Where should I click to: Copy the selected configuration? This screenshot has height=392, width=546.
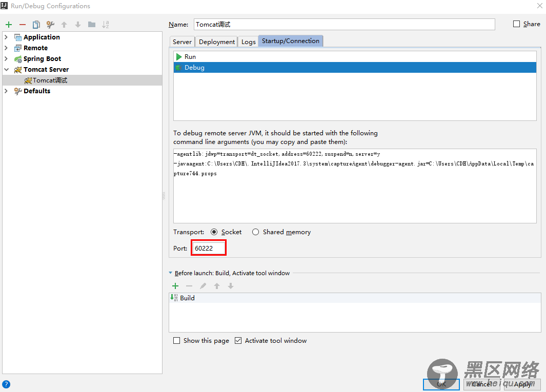pyautogui.click(x=36, y=25)
